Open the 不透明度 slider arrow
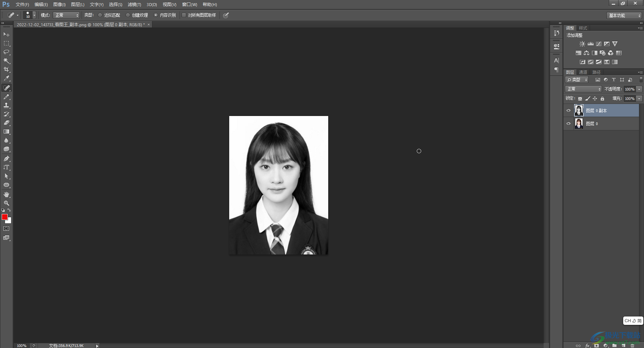 pos(639,89)
